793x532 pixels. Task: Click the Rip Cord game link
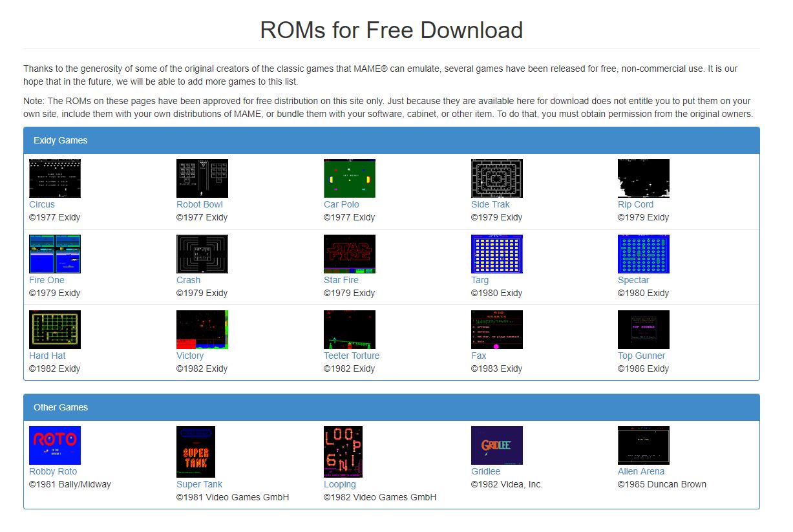point(635,204)
